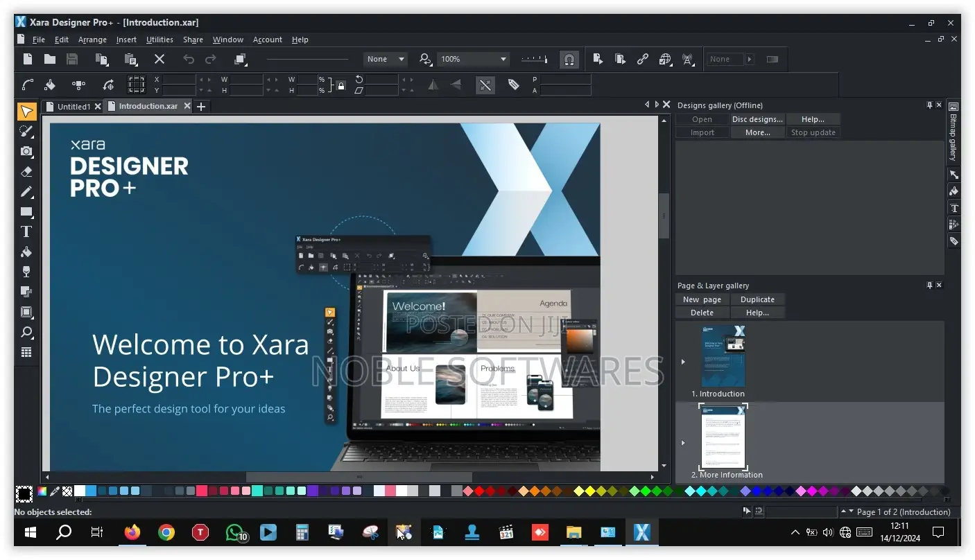Open the File menu
Image resolution: width=975 pixels, height=560 pixels.
coord(38,40)
